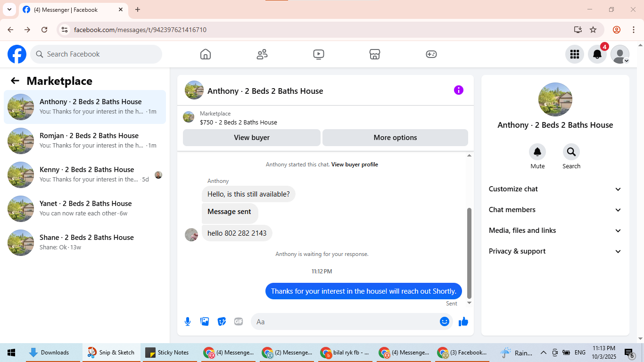Click the large listing photo in the right panel

click(x=555, y=99)
